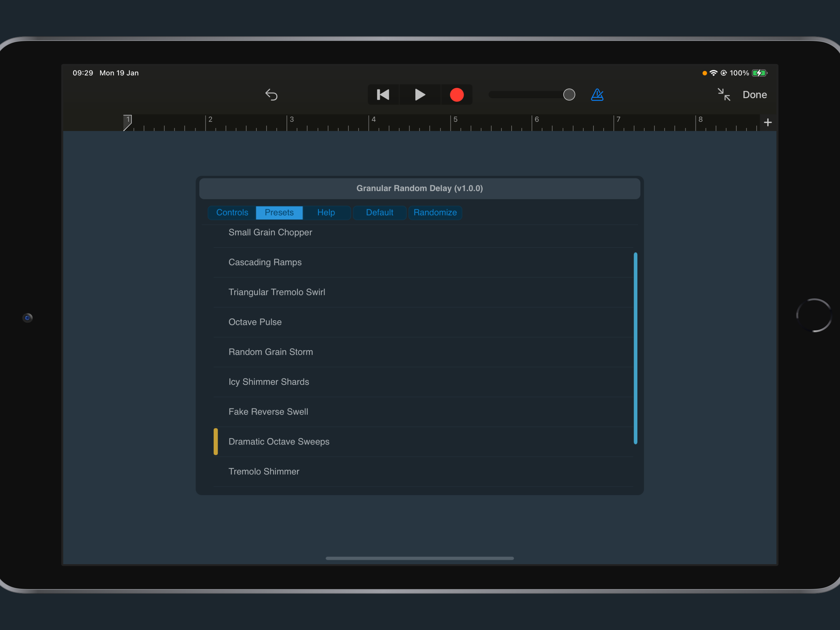Start playback with the Play button
This screenshot has width=840, height=630.
click(x=420, y=95)
